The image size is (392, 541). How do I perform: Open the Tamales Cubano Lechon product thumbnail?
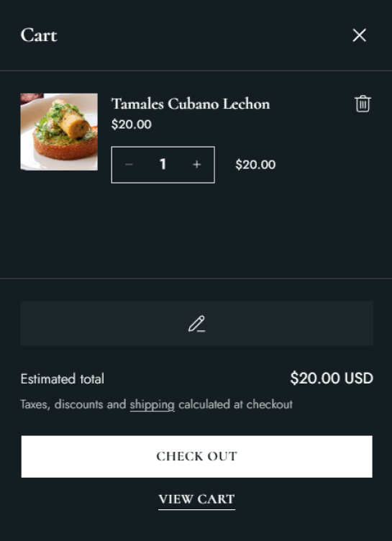tap(59, 132)
